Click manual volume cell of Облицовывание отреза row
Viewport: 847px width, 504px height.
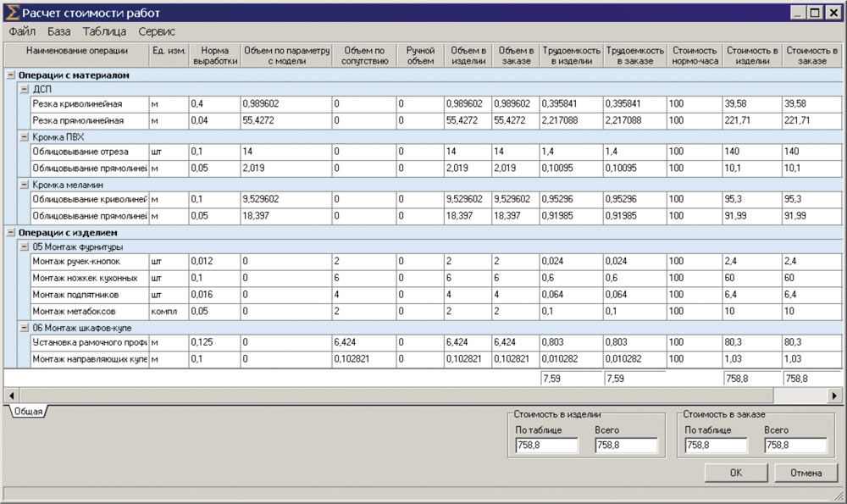[x=420, y=152]
